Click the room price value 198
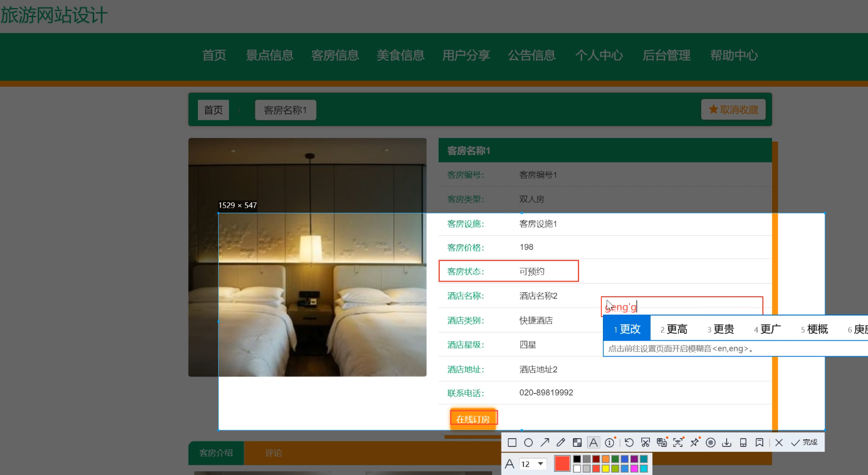 click(526, 247)
